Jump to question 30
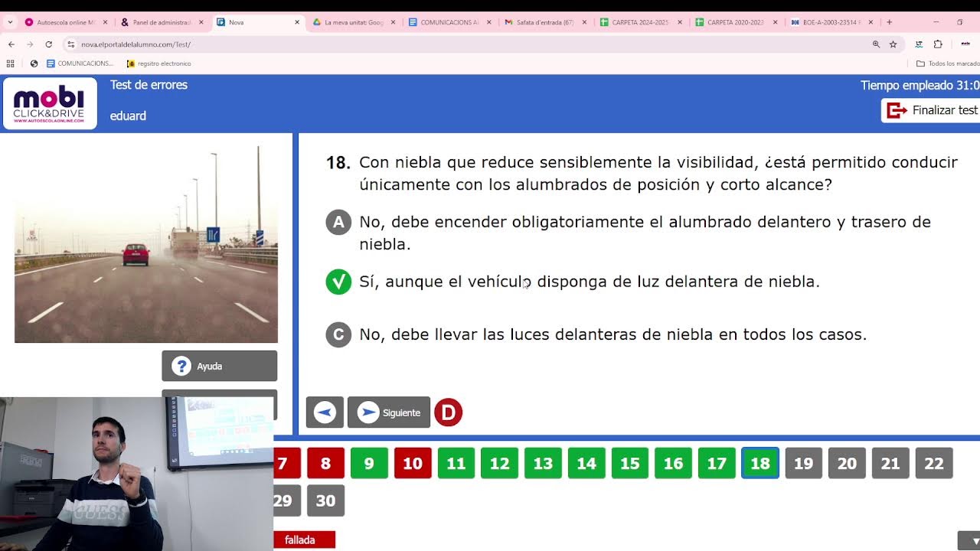The image size is (980, 551). (325, 500)
